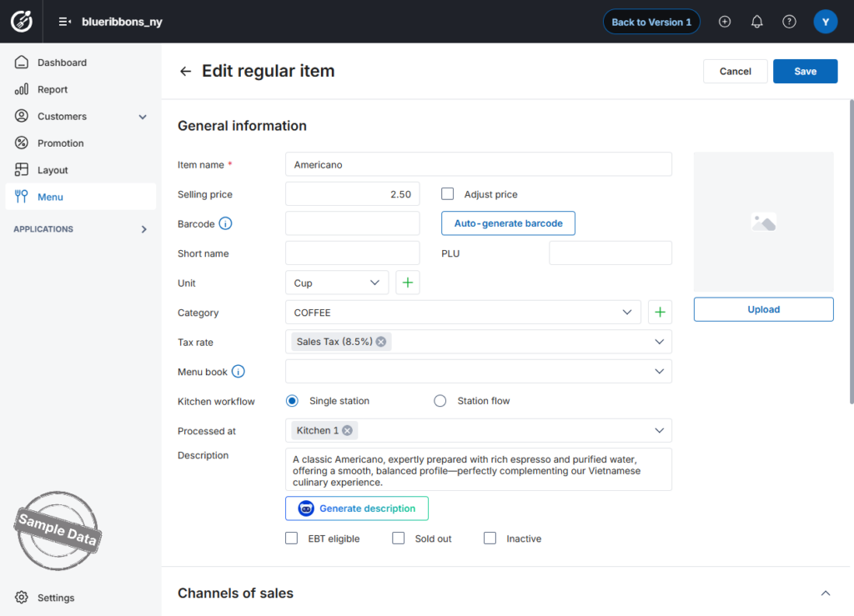Screen dimensions: 854x616
Task: Open the help question mark icon
Action: click(x=789, y=22)
